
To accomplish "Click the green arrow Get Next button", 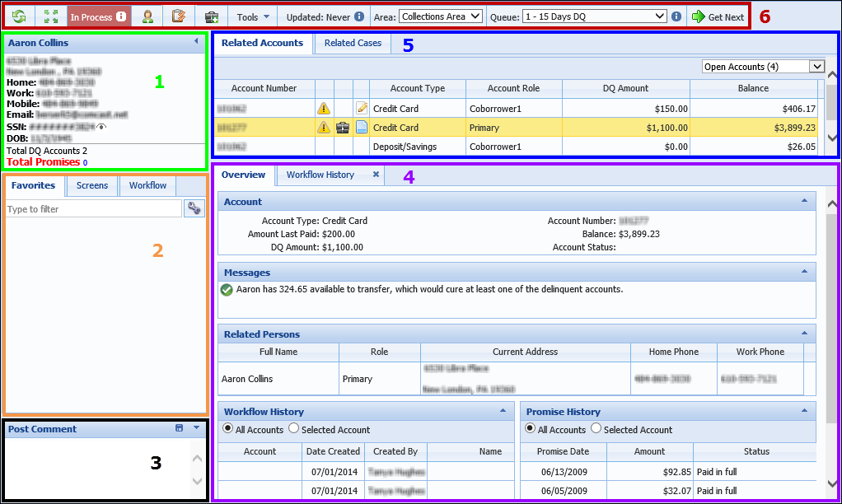I will point(718,16).
